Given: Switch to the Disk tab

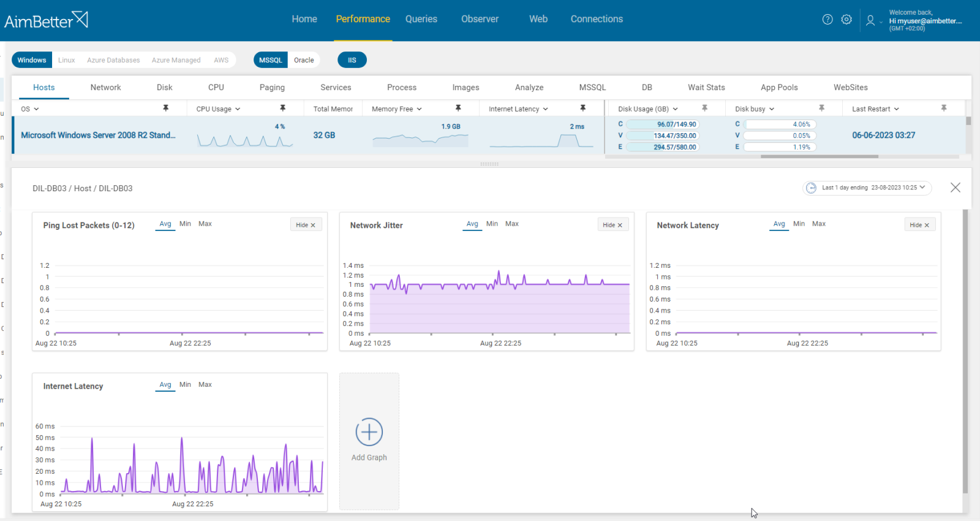Looking at the screenshot, I should (164, 88).
